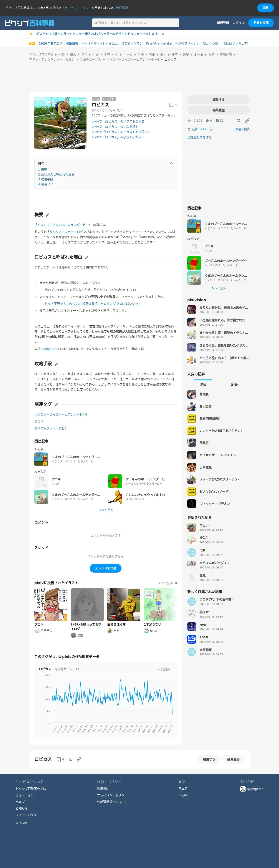
Task: Switch to the 定番 popular articles tab
Action: pos(234,384)
